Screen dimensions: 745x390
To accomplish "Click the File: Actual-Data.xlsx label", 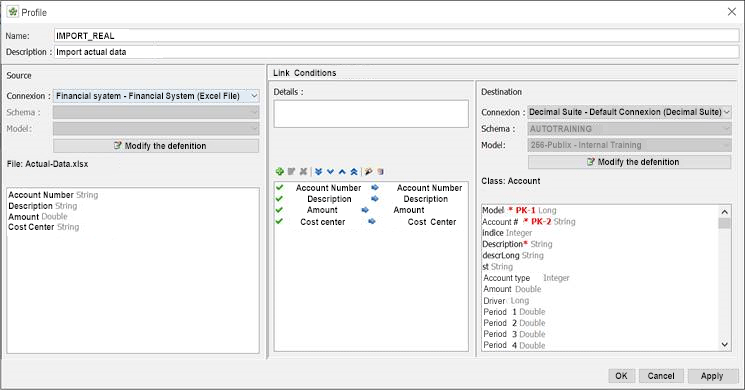I will pyautogui.click(x=48, y=164).
